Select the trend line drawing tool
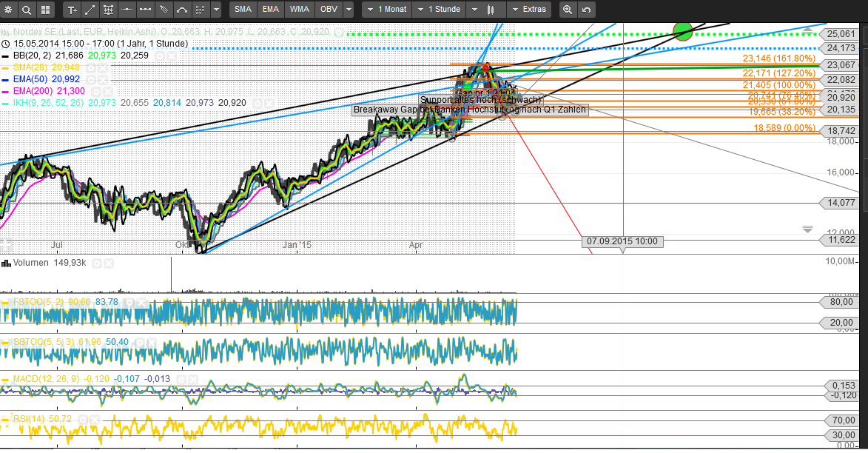The width and height of the screenshot is (868, 453). [90, 10]
